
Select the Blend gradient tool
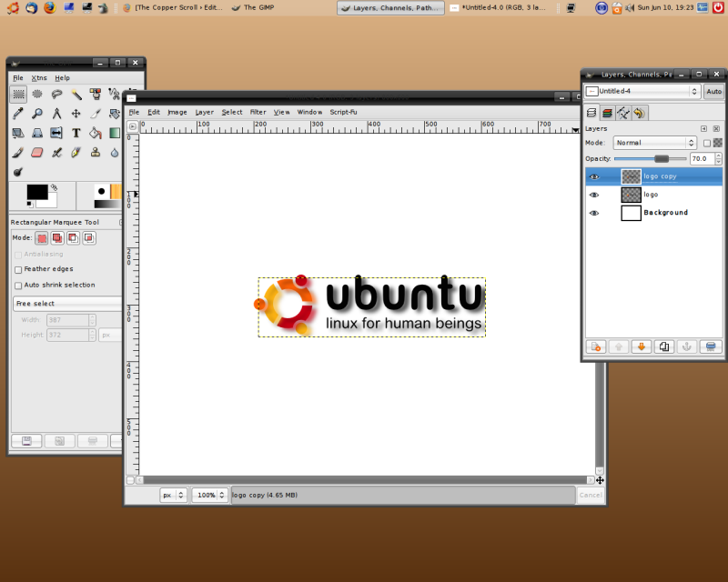pos(115,133)
